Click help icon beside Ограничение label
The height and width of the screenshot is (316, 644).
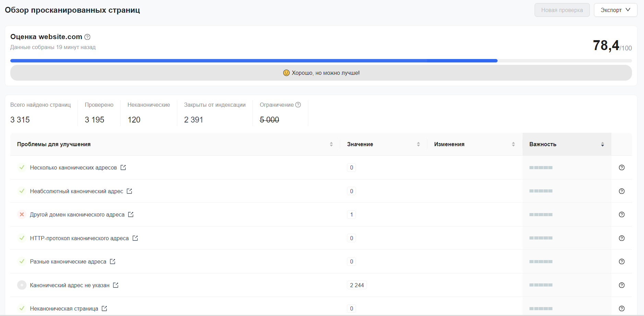point(298,105)
